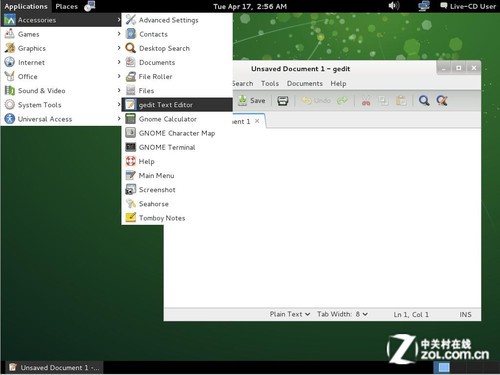Image resolution: width=500 pixels, height=375 pixels.
Task: Expand the Office submenu
Action: pyautogui.click(x=61, y=76)
